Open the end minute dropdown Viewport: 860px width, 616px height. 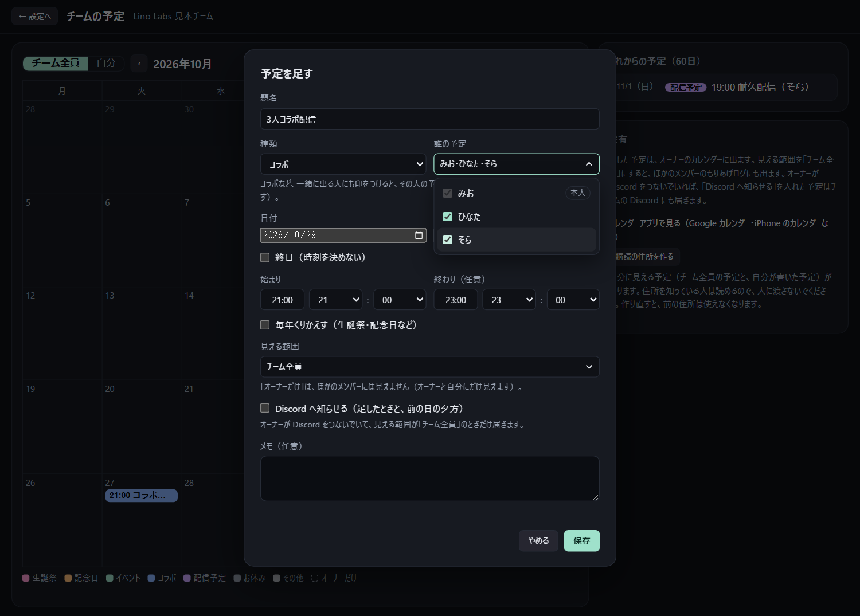573,300
